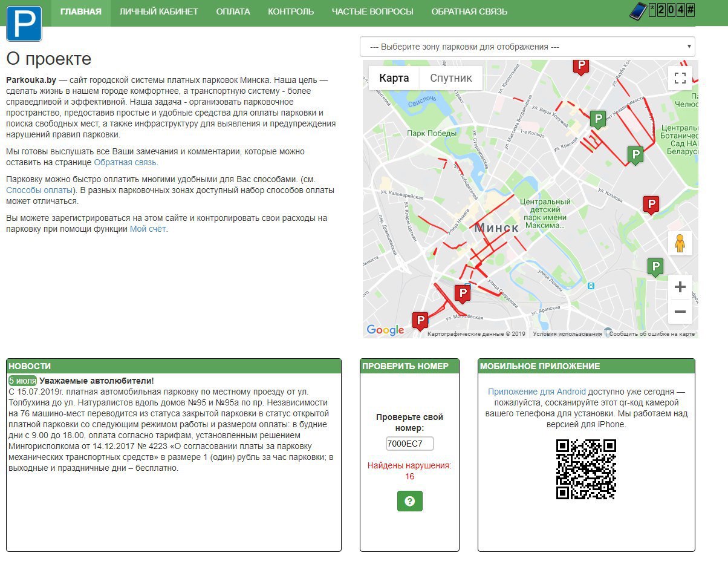The image size is (728, 564).
Task: Click the red P marker above улица Свердлова
Action: click(463, 294)
